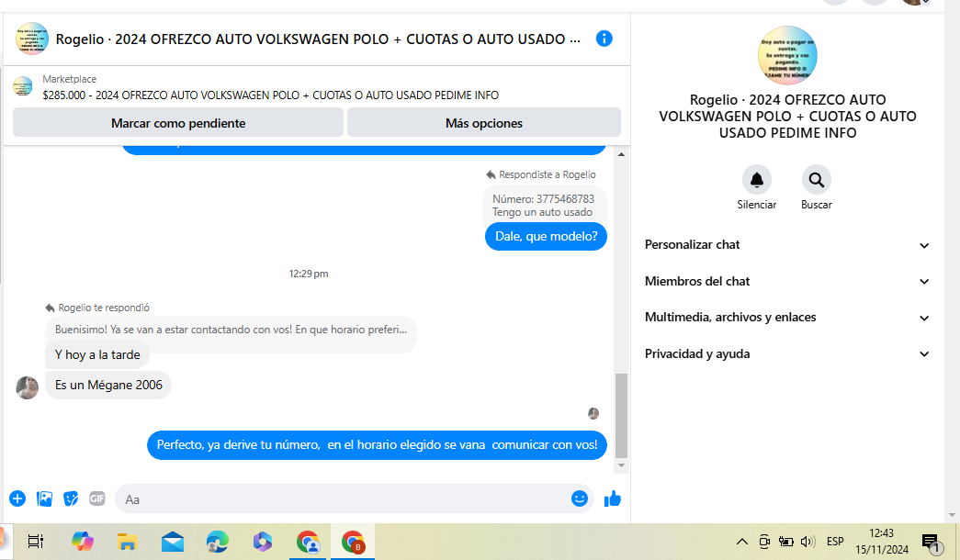Open the Marketplace listing title link
The width and height of the screenshot is (960, 560).
click(x=271, y=95)
